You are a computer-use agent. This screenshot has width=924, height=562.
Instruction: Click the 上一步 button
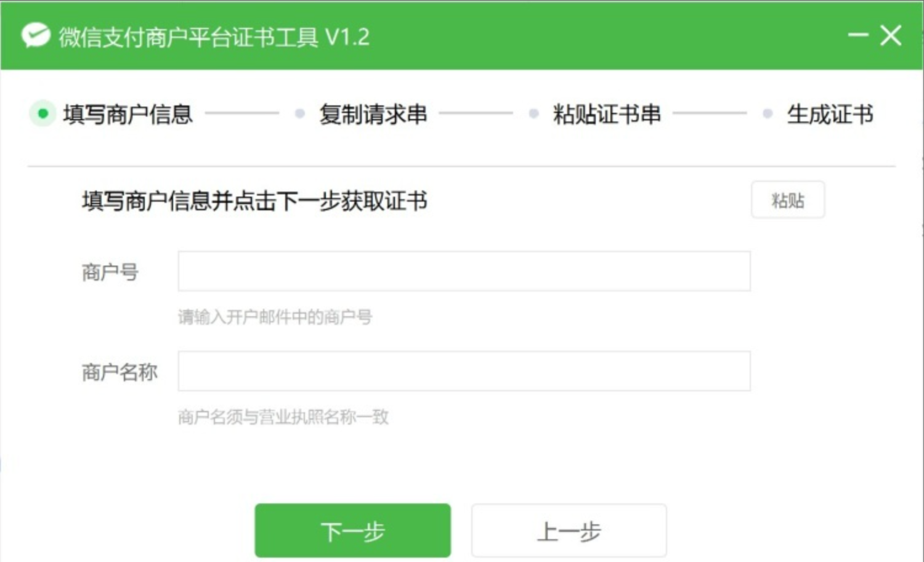(569, 531)
